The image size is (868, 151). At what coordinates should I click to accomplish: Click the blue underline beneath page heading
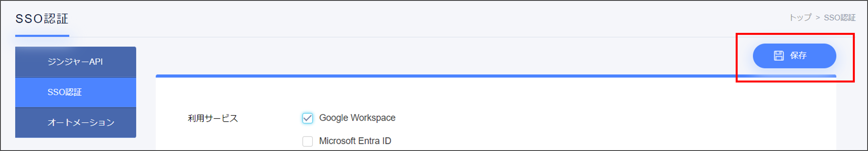pyautogui.click(x=42, y=36)
